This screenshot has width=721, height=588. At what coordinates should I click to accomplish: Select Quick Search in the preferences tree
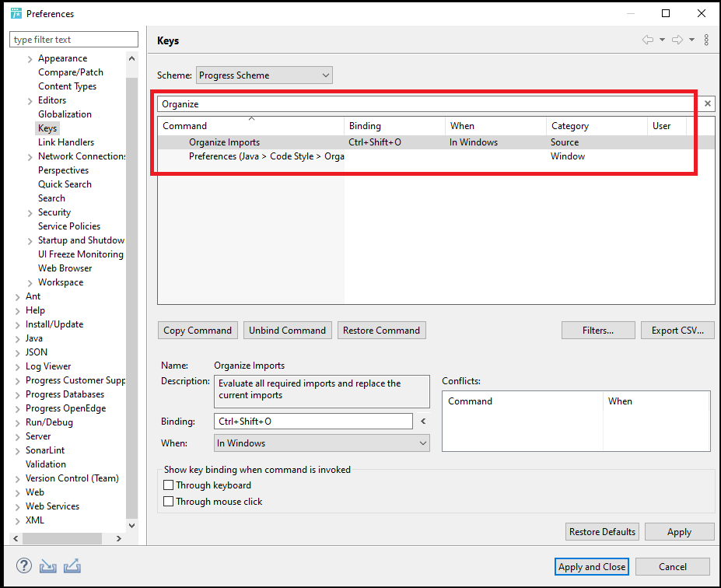65,184
